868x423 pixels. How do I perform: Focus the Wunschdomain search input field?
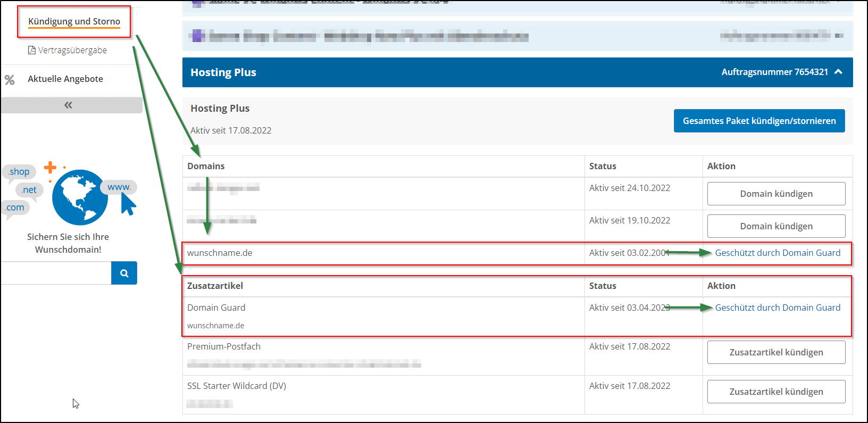(56, 273)
